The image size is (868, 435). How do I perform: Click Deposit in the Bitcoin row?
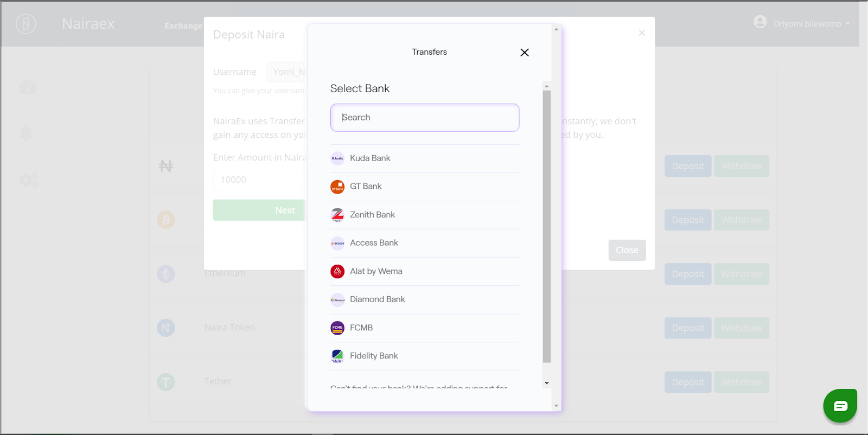coord(688,220)
